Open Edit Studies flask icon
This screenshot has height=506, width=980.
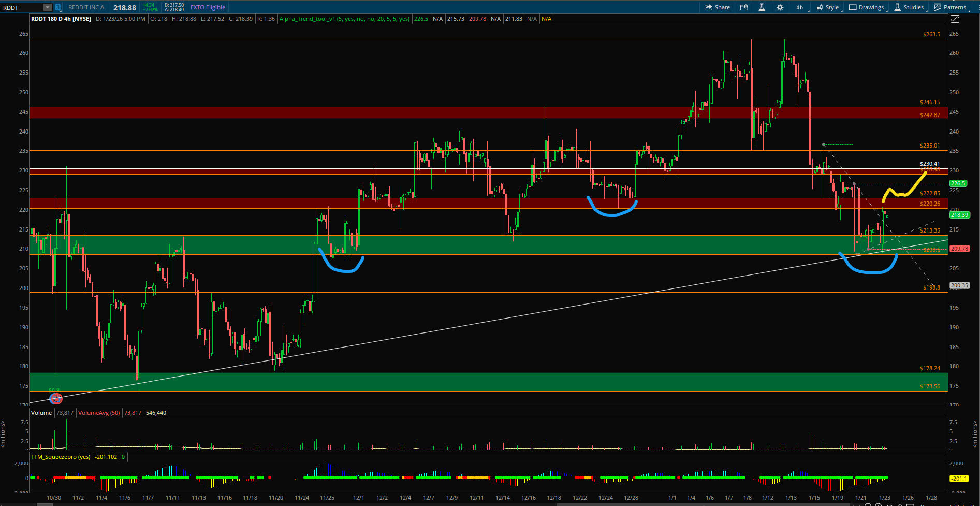(x=762, y=7)
